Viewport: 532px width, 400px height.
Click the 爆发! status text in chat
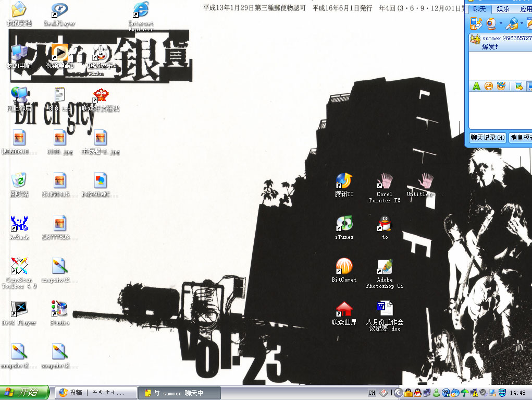[490, 46]
